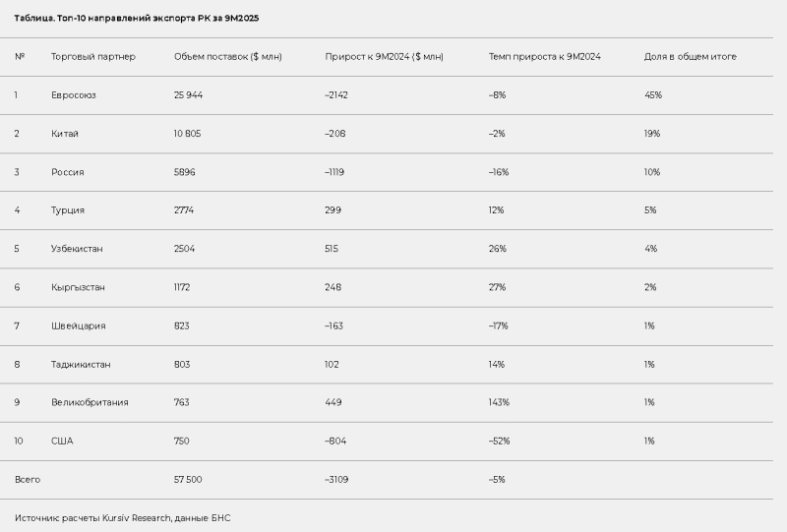
Task: Click the "Торговый партнер" column header
Action: [93, 57]
